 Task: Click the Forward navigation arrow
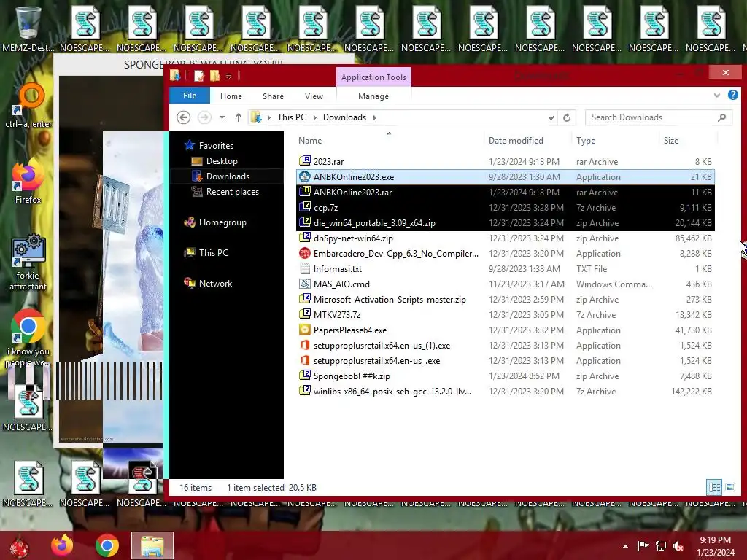coord(204,117)
